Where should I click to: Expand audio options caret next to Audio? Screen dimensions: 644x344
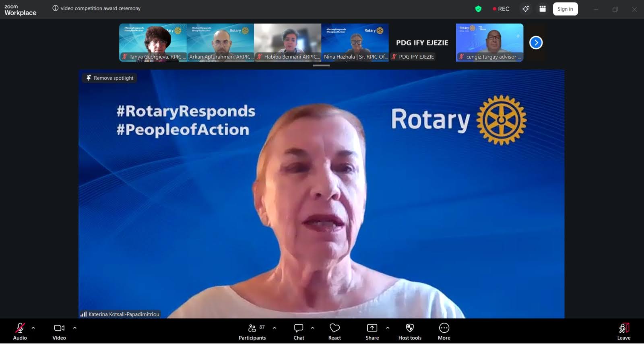33,328
